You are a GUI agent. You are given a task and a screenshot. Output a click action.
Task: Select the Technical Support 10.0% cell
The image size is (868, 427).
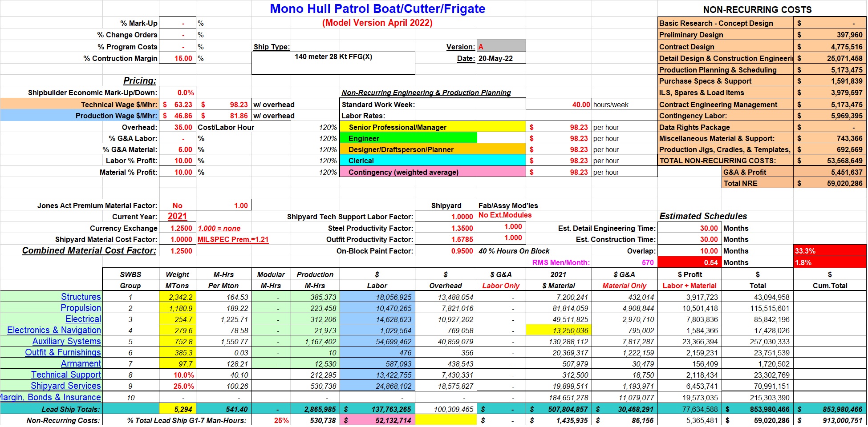point(178,375)
